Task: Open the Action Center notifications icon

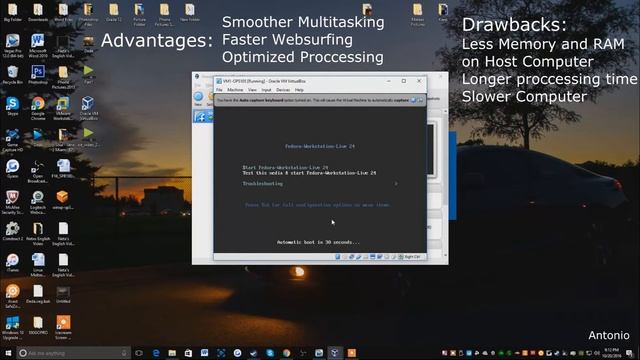Action: 630,353
